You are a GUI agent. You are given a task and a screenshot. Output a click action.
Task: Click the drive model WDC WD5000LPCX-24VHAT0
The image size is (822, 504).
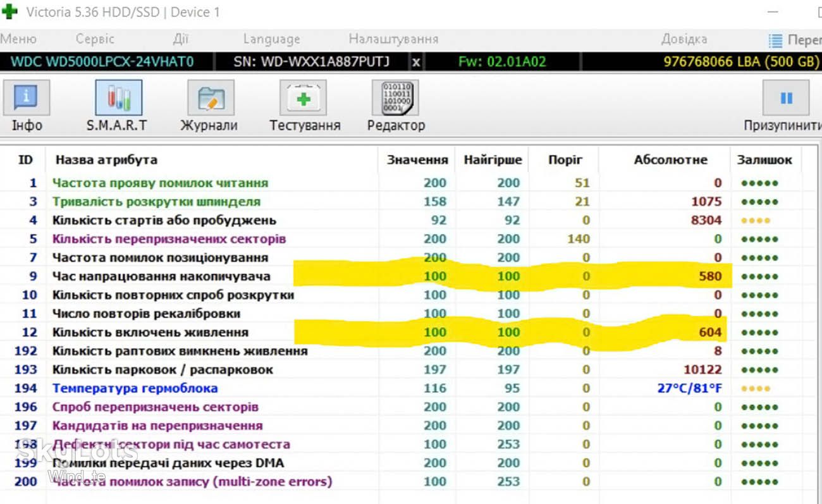102,62
